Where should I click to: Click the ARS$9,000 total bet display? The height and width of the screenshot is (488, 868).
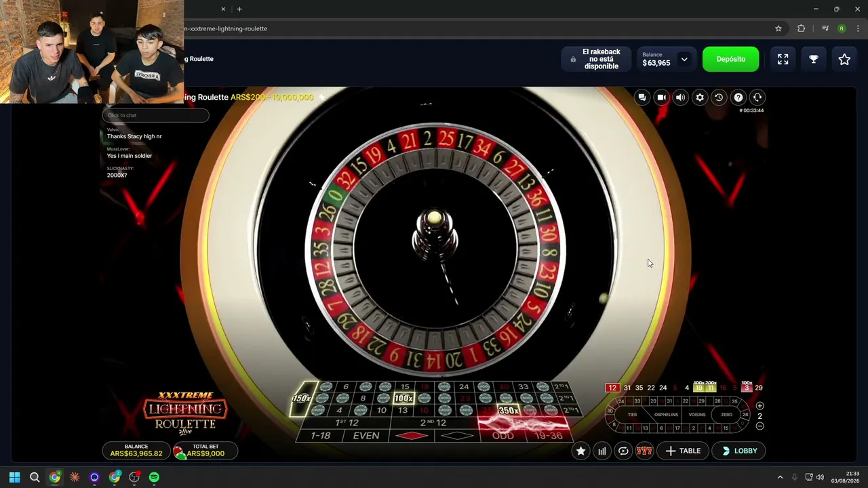pos(205,451)
